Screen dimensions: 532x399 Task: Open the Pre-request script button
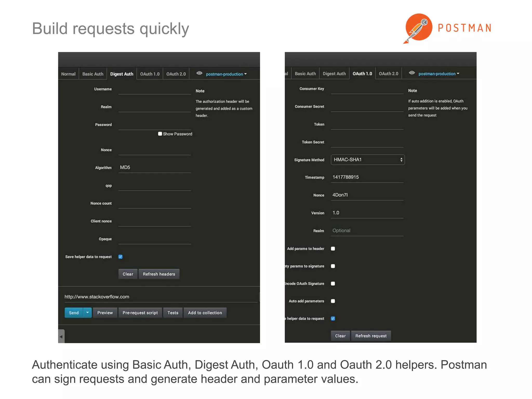[x=140, y=313]
